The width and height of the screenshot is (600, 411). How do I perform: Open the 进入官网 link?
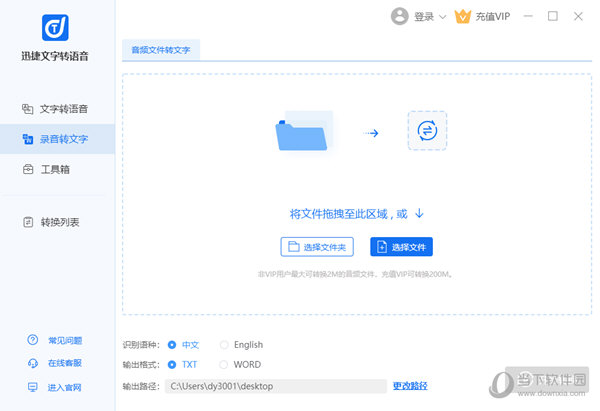pyautogui.click(x=64, y=388)
